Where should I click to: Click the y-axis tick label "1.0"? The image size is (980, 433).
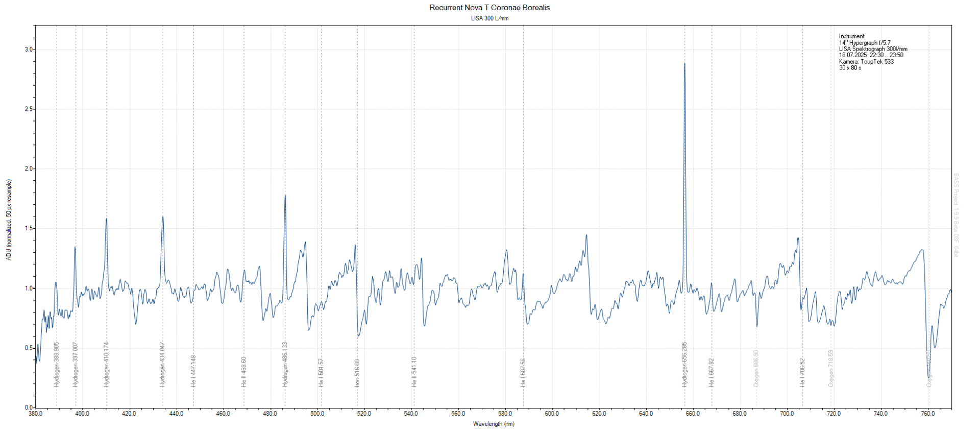tap(29, 288)
